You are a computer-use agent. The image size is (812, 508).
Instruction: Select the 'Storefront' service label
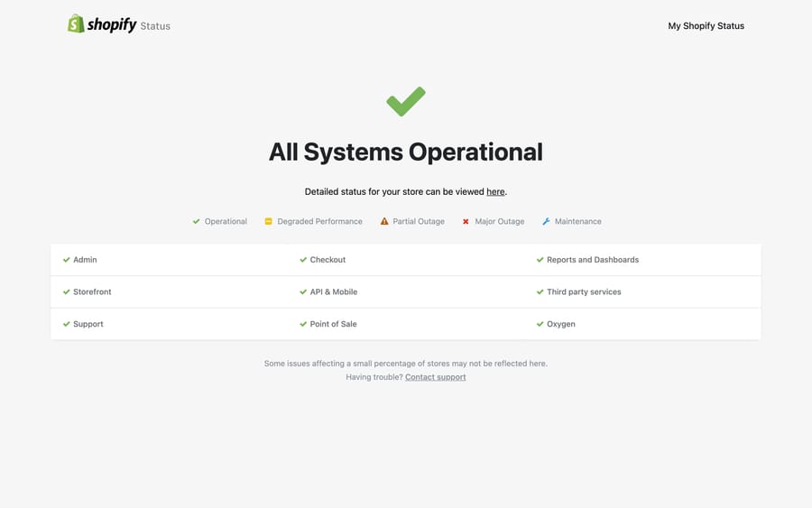[92, 292]
